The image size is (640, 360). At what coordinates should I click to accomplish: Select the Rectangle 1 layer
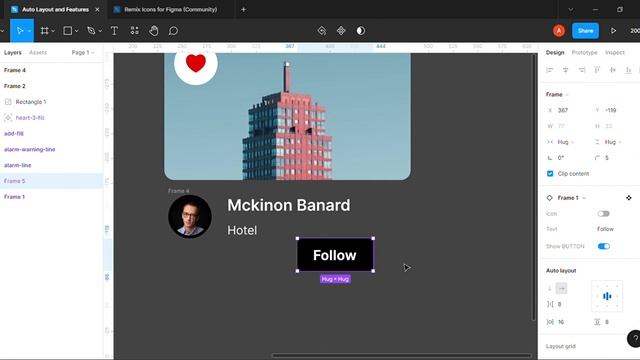pos(51,102)
